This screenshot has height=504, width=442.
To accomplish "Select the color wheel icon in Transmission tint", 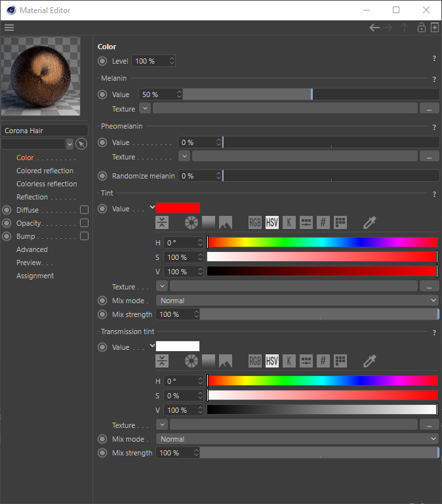I will (191, 361).
